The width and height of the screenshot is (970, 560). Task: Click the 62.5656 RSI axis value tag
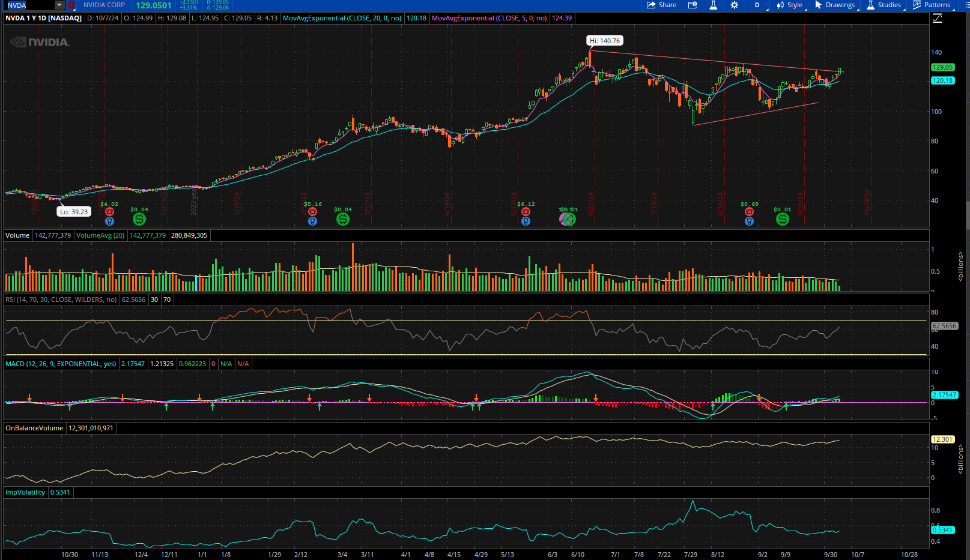tap(944, 326)
